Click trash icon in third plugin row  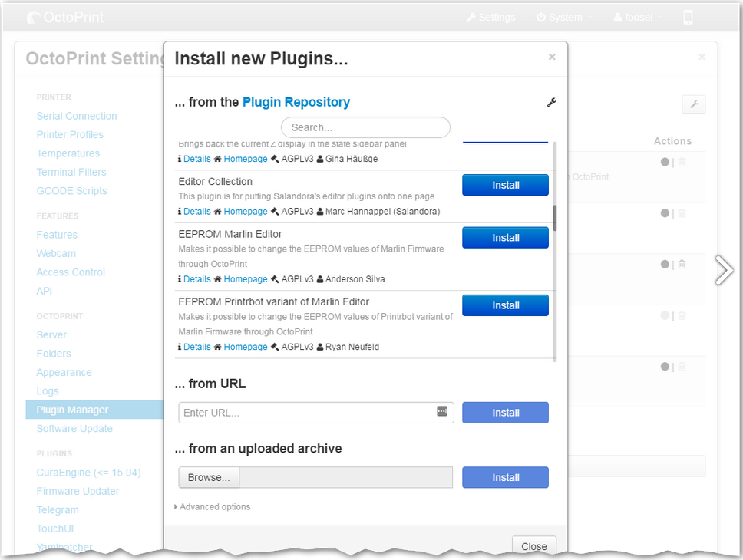coord(682,265)
